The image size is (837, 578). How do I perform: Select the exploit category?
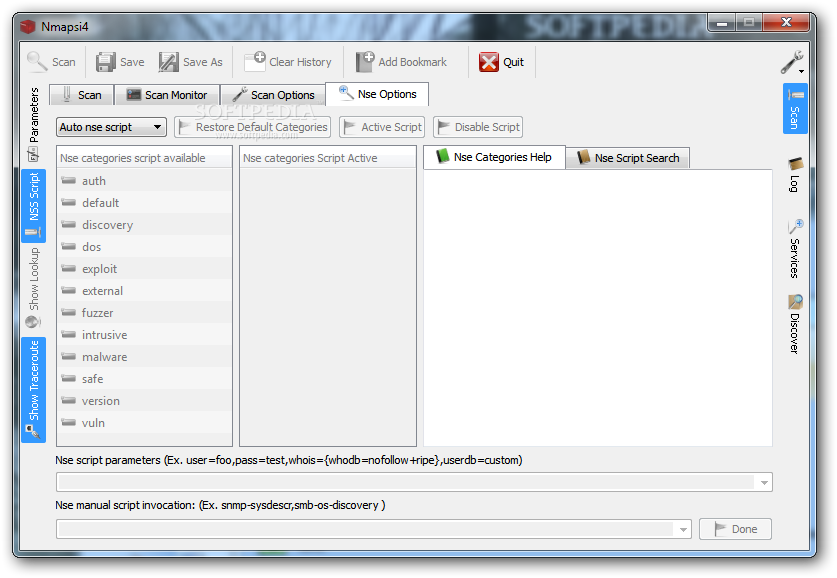tap(144, 269)
